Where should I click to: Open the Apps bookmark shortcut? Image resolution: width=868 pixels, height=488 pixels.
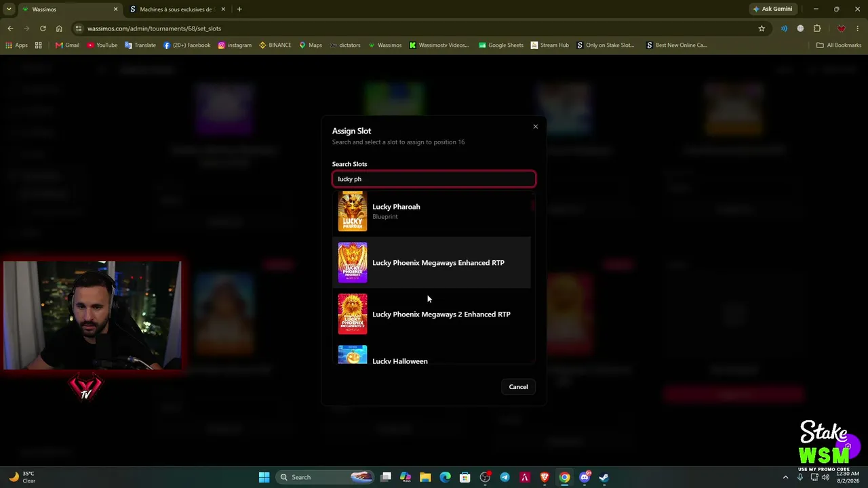(17, 45)
